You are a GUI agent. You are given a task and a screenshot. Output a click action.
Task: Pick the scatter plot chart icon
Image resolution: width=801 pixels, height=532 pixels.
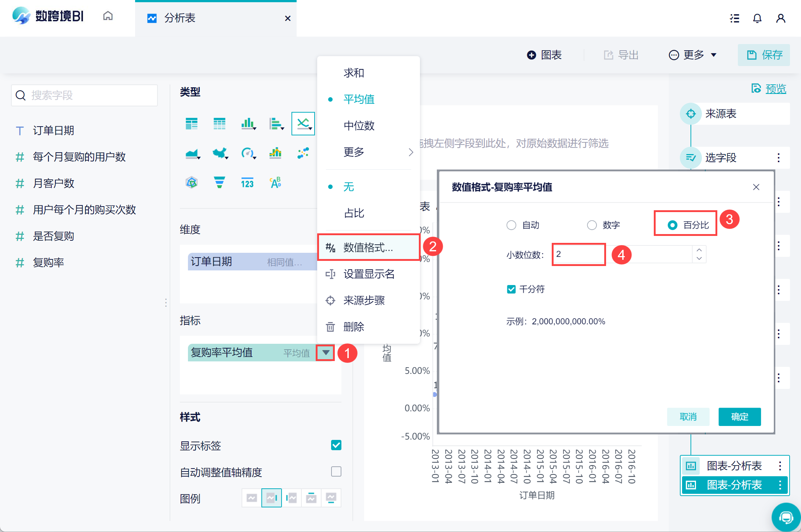point(303,153)
